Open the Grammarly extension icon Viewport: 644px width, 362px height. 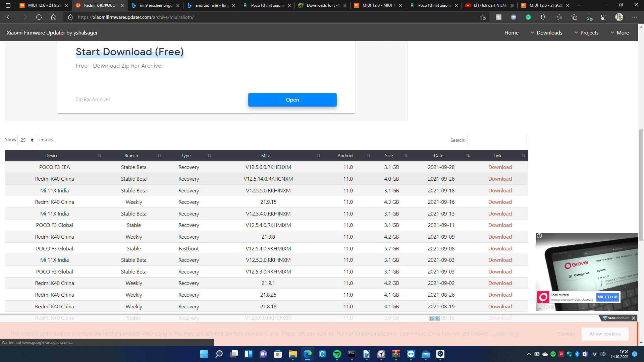pyautogui.click(x=528, y=17)
